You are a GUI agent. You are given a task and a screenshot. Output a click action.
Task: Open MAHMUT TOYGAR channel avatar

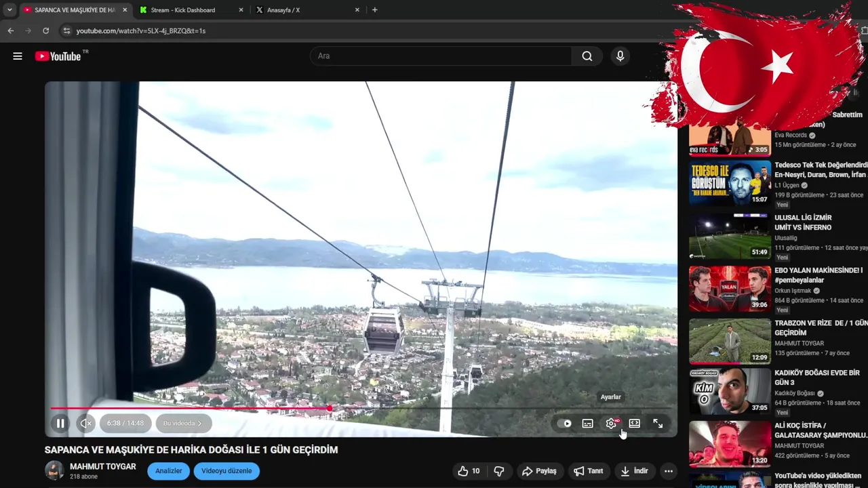point(54,470)
